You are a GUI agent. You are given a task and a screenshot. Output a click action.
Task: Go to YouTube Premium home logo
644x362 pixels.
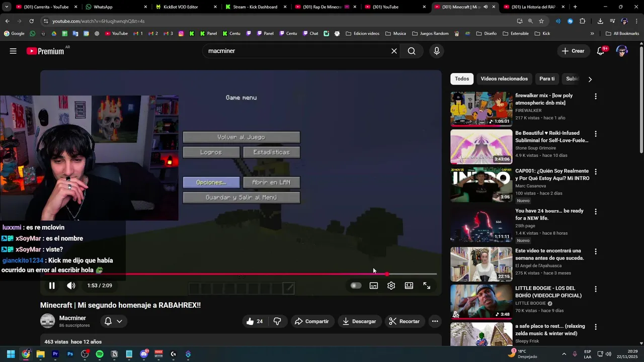45,51
